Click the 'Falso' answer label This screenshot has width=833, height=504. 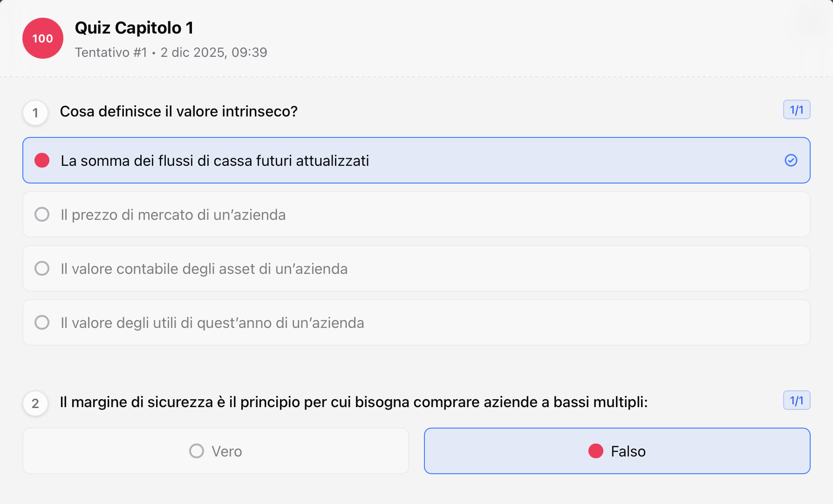[628, 451]
